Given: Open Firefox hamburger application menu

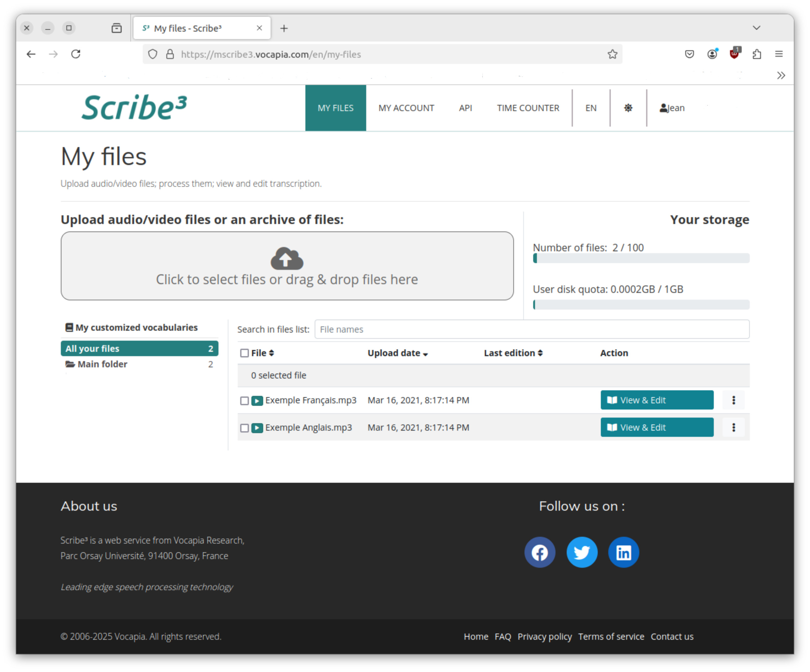Looking at the screenshot, I should [x=779, y=54].
